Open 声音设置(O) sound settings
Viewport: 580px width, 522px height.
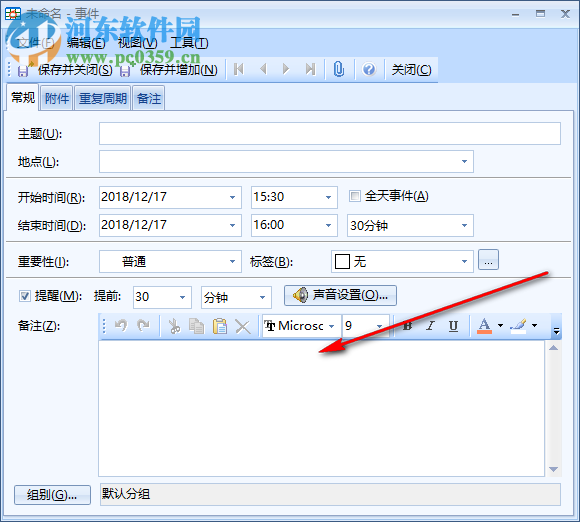click(340, 295)
